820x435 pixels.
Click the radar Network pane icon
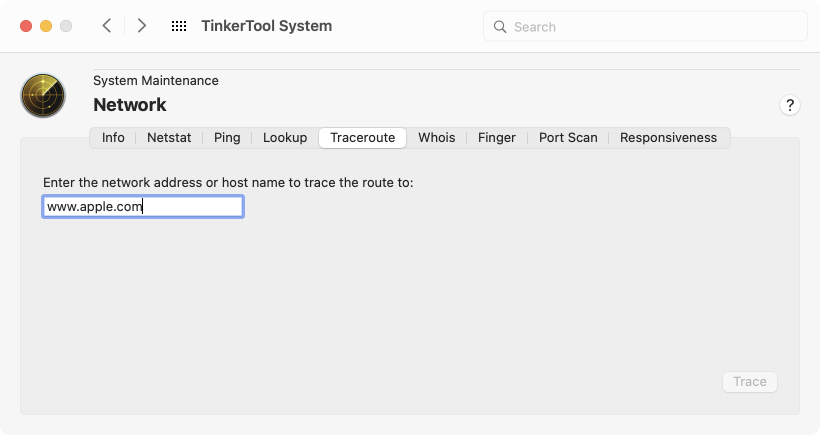43,96
